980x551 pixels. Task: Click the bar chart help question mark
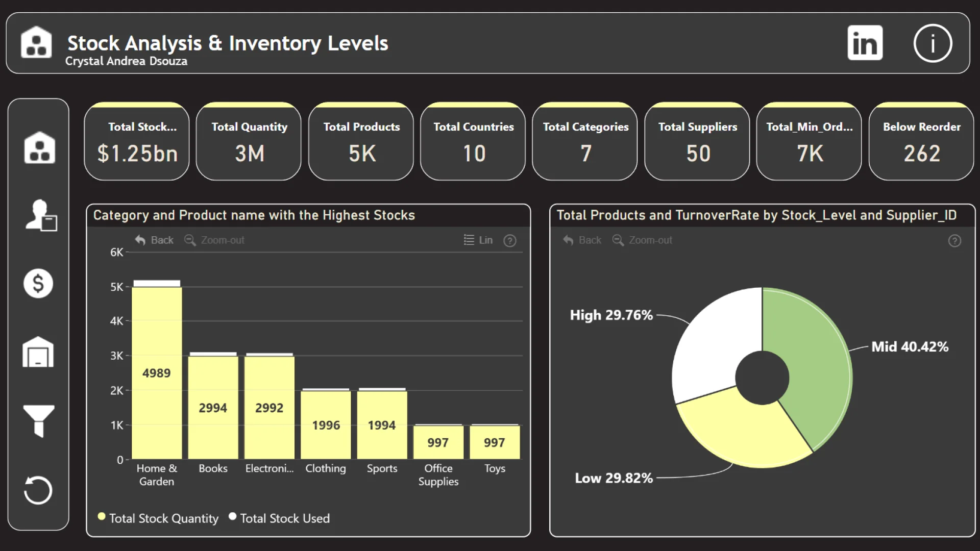(x=509, y=241)
